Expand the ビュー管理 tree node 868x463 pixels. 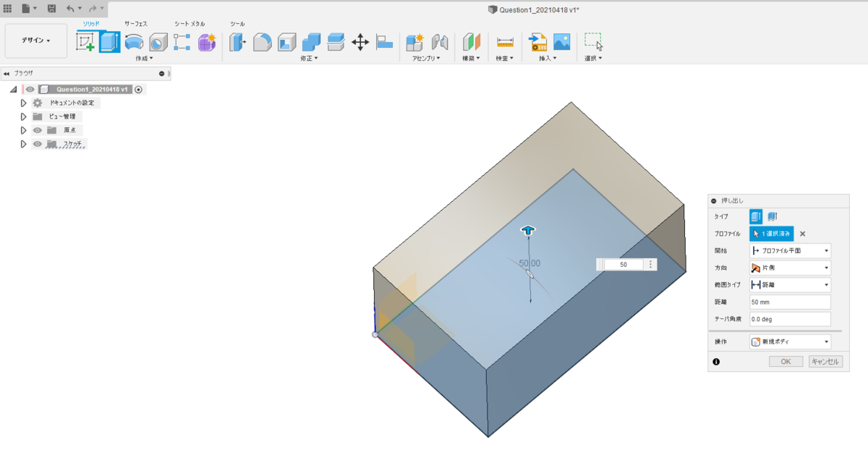pyautogui.click(x=23, y=116)
